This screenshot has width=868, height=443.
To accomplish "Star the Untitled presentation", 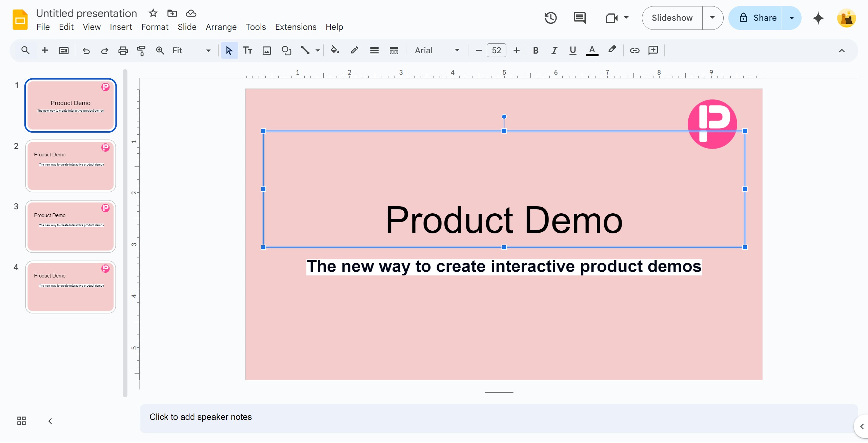I will (x=153, y=13).
